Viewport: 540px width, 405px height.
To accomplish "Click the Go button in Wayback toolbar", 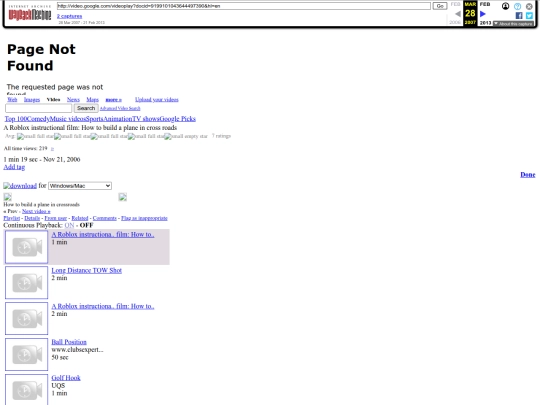I will 440,6.
